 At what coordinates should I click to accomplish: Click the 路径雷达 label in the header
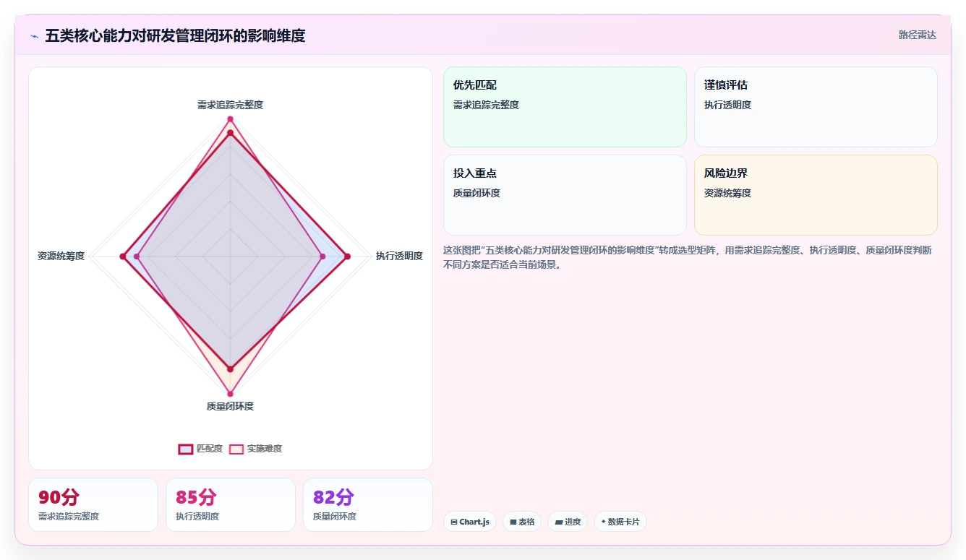click(x=917, y=35)
